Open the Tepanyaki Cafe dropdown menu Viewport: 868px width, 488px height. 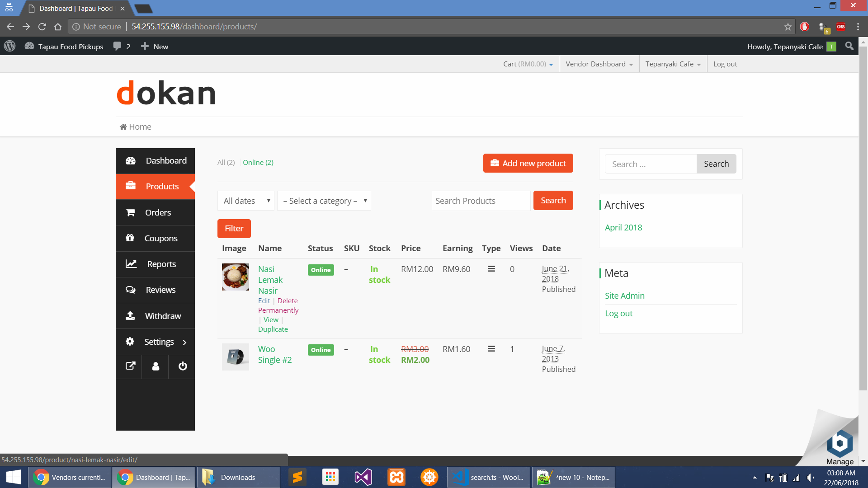coord(672,64)
